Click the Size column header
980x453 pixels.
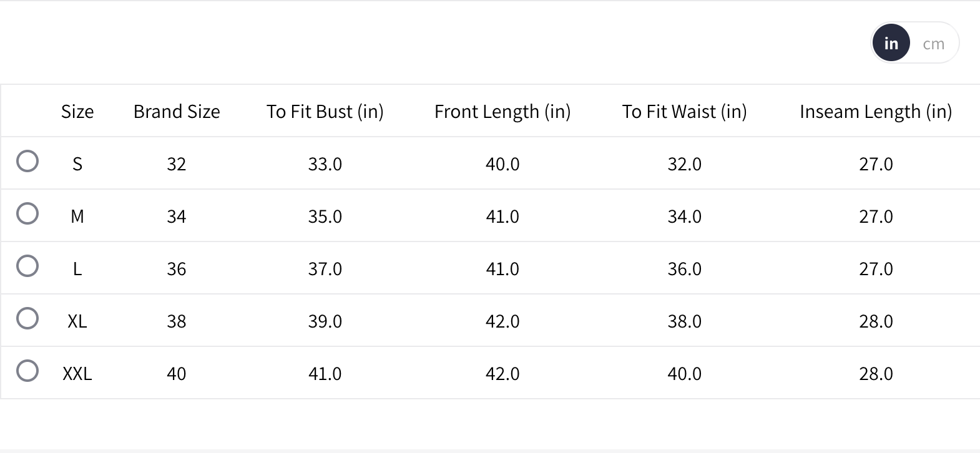[77, 112]
